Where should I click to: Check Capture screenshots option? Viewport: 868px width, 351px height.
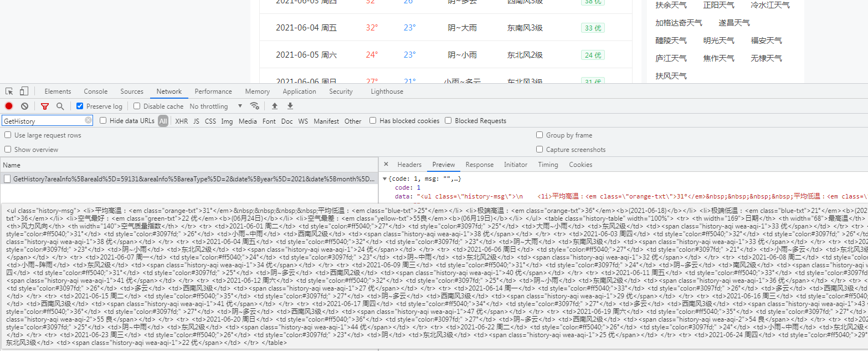(x=540, y=149)
